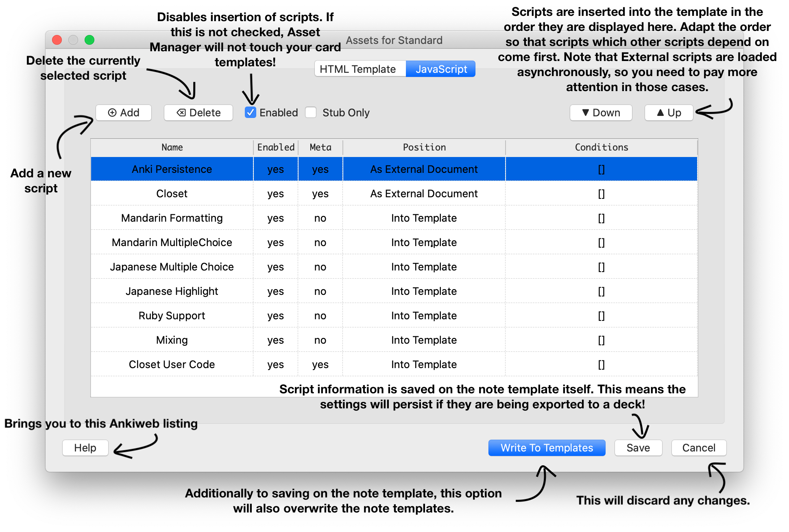Move the selected script Up
The height and width of the screenshot is (532, 789).
click(x=669, y=113)
